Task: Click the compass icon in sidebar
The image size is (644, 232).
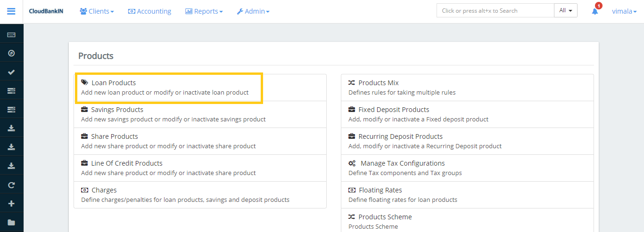Action: 11,53
